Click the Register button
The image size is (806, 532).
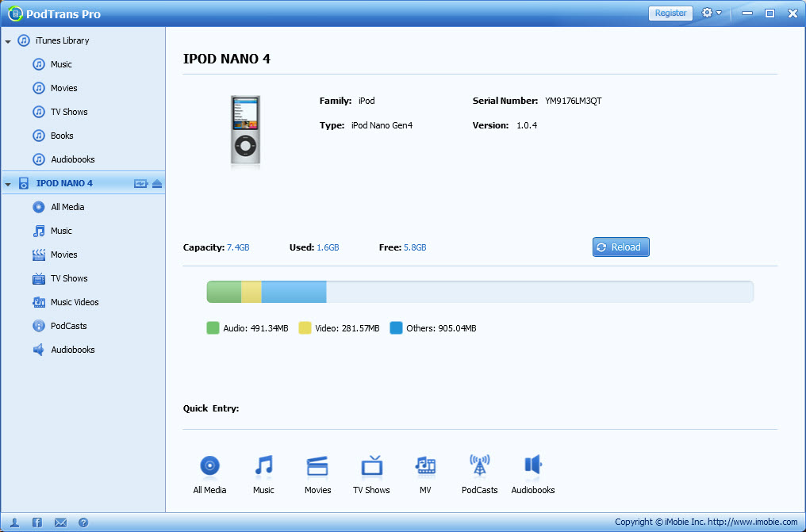click(670, 13)
